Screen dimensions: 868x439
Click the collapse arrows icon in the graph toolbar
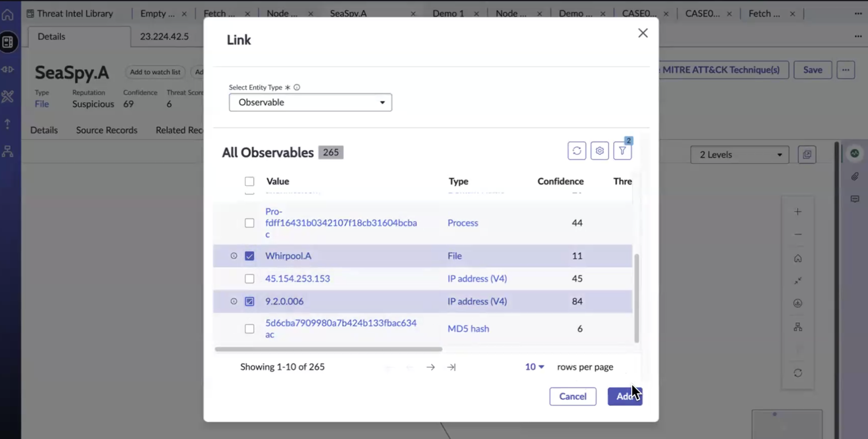[x=798, y=281]
